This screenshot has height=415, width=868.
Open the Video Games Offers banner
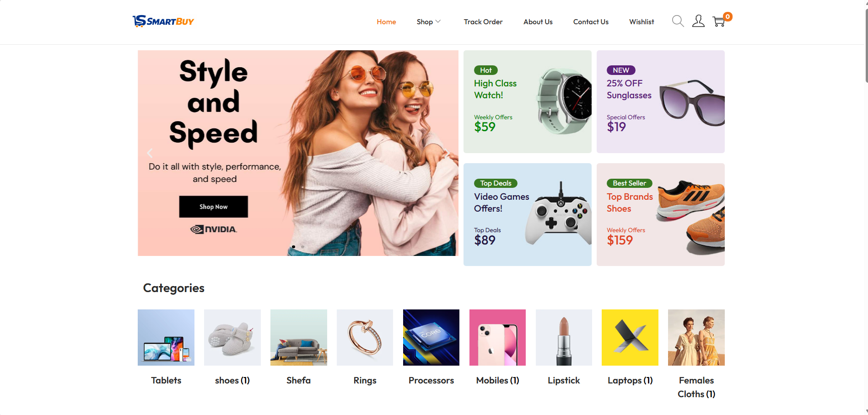point(527,214)
